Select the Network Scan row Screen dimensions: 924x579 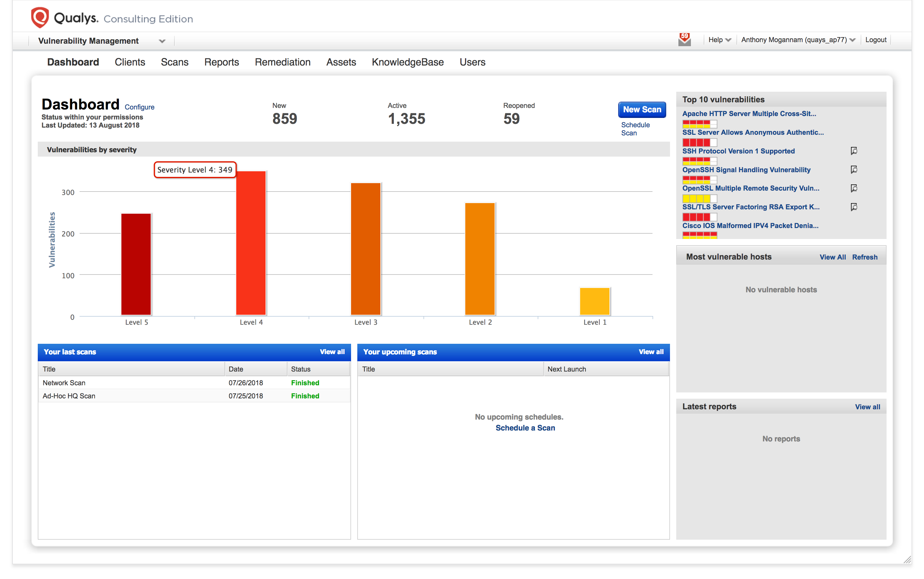[x=64, y=382]
